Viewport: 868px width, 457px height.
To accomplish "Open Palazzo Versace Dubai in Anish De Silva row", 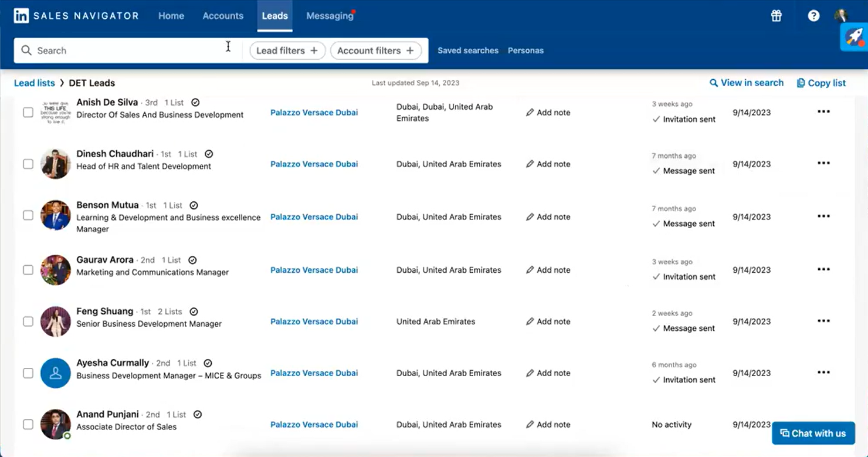I will 314,112.
